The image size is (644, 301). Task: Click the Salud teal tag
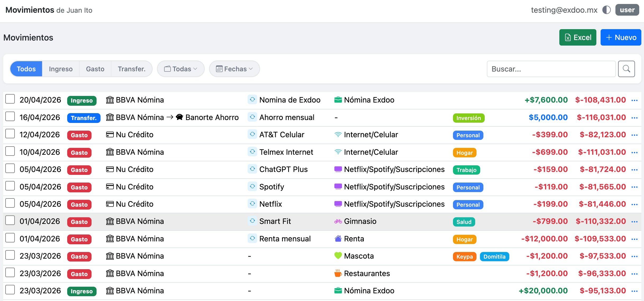point(464,222)
